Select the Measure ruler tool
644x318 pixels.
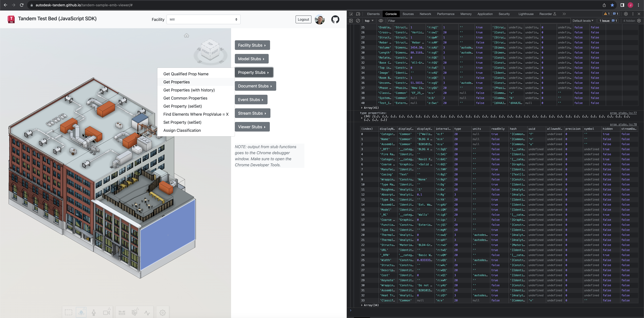click(x=122, y=312)
